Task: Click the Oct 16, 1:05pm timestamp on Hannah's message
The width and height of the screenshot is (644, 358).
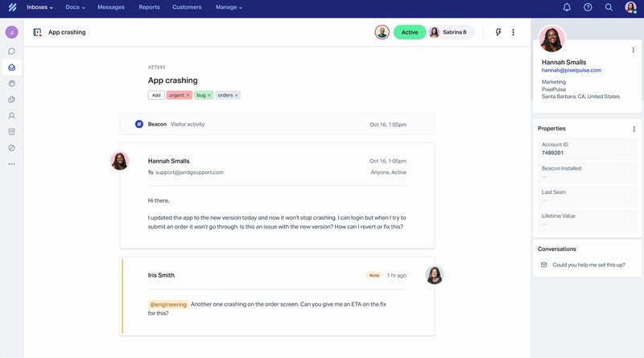Action: coord(388,161)
